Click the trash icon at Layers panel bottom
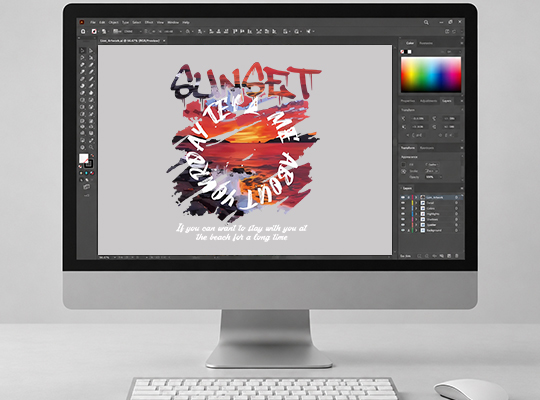The width and height of the screenshot is (540, 400). 457,256
